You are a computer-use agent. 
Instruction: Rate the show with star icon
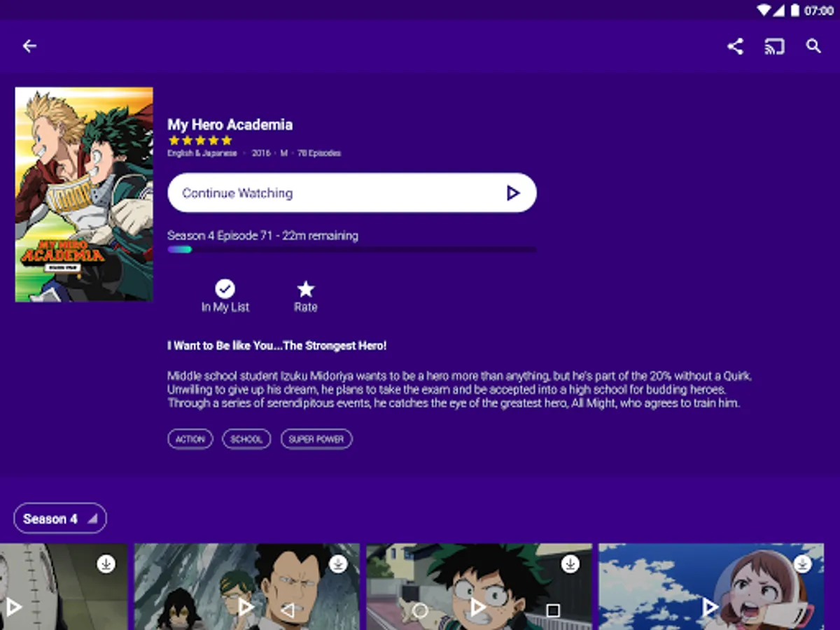click(x=306, y=288)
